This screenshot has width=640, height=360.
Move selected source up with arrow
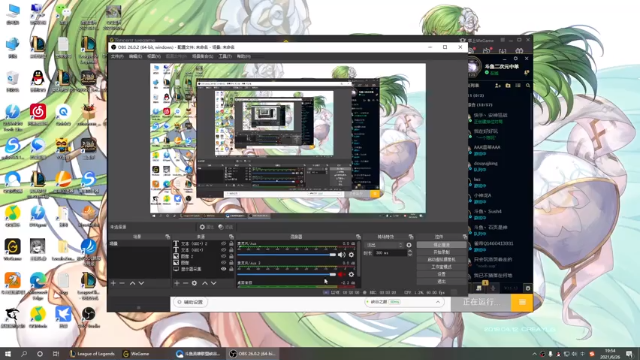click(x=205, y=283)
